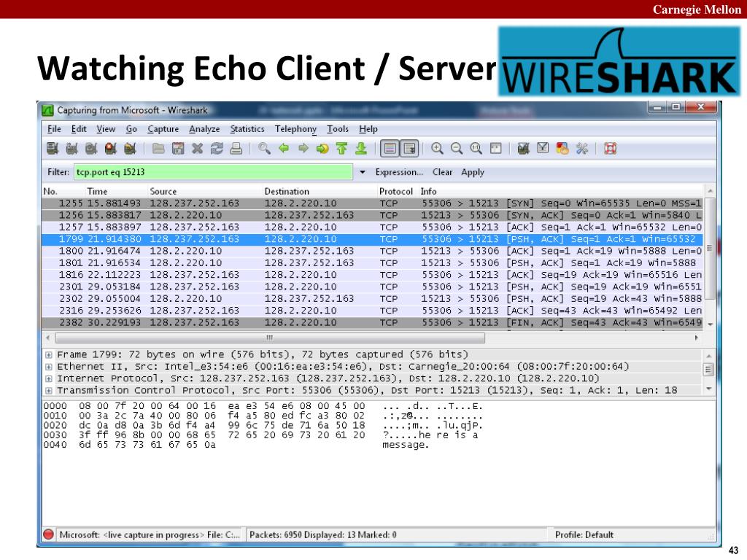Click the tcp.port eq 15213 filter field
747x560 pixels.
213,172
